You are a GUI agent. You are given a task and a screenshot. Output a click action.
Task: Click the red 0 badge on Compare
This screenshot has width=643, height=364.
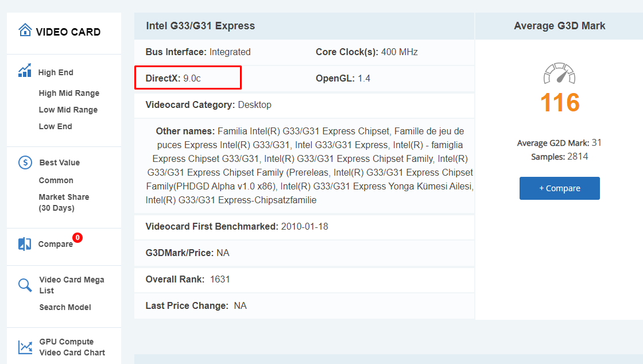tap(78, 237)
